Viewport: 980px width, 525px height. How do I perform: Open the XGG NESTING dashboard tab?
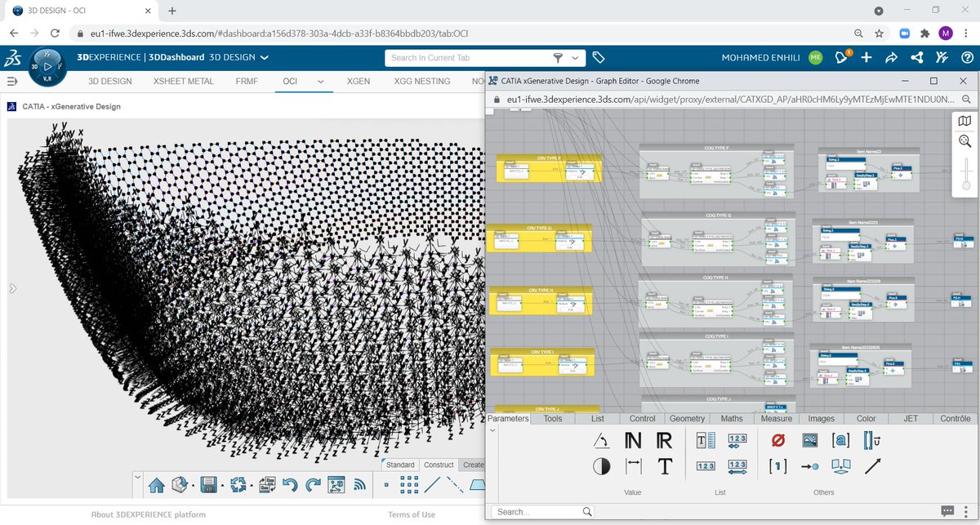click(x=422, y=82)
